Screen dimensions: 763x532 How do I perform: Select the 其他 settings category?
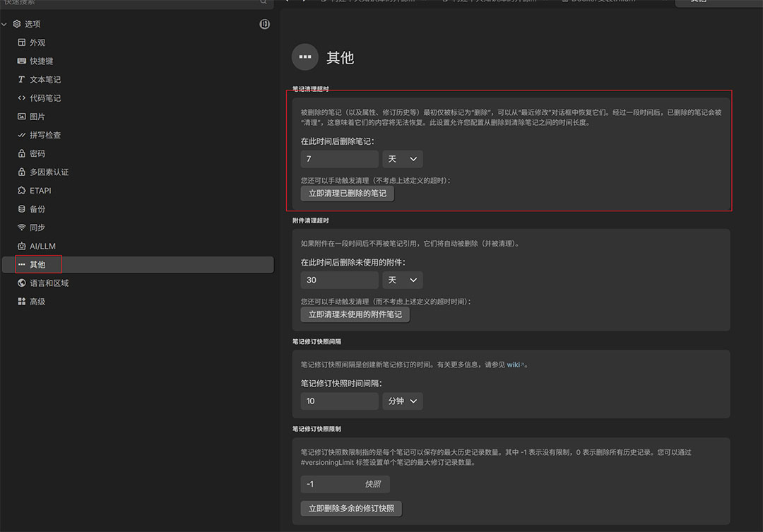pos(37,264)
